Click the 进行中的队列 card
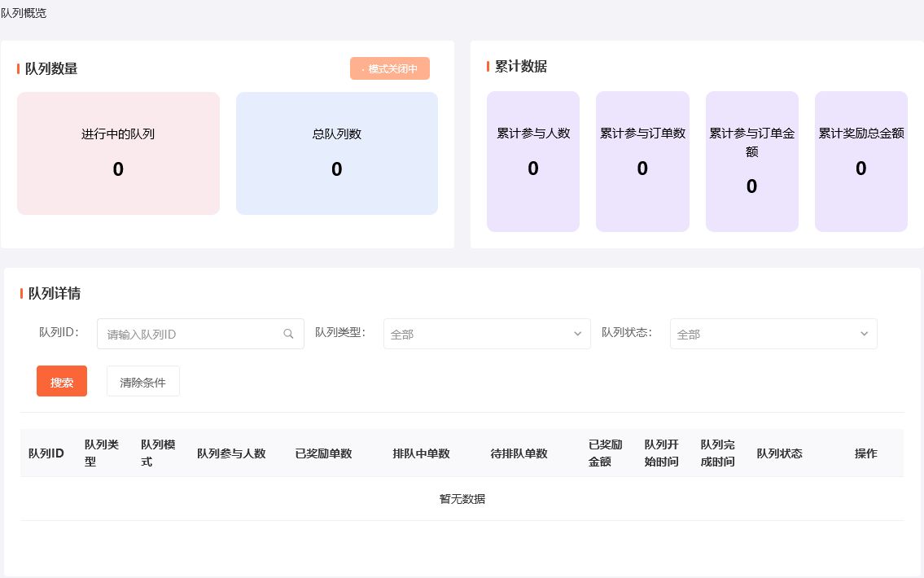The height and width of the screenshot is (578, 924). pyautogui.click(x=118, y=153)
